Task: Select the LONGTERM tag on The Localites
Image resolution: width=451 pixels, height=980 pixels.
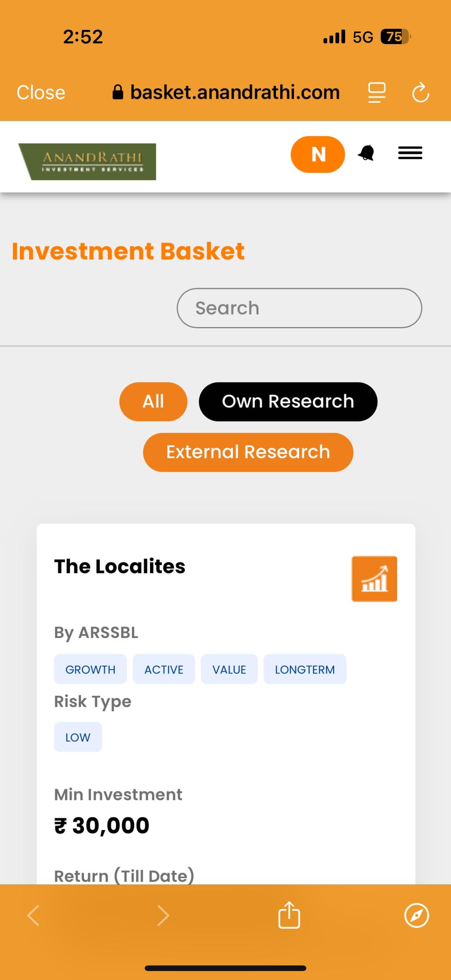Action: [x=304, y=669]
